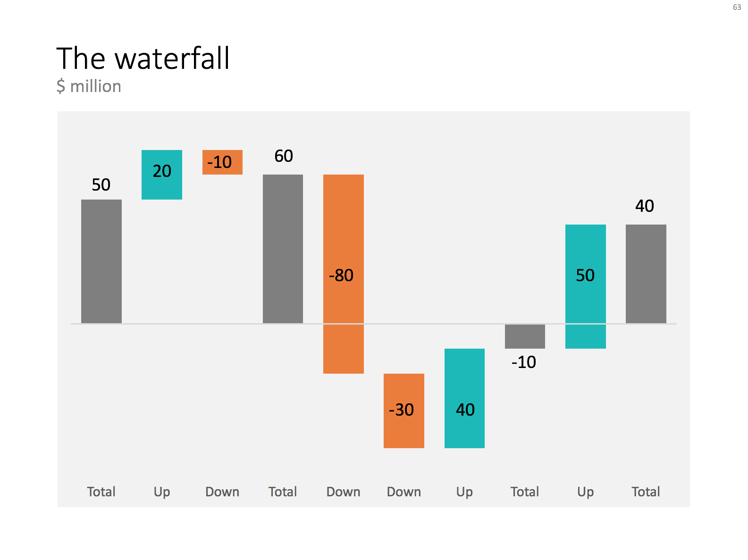Screen dimensions: 748x560
Task: Select the '-10' data label below gray bar
Action: [x=524, y=362]
